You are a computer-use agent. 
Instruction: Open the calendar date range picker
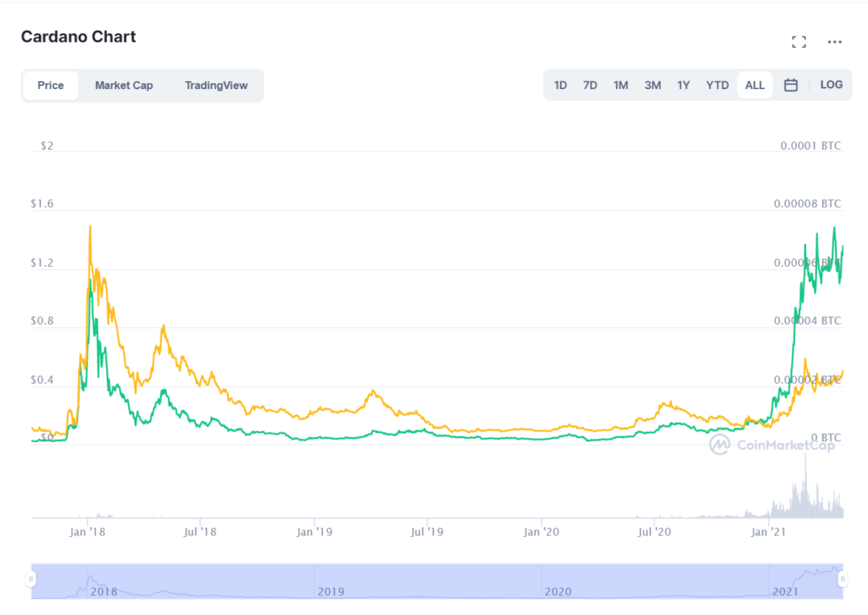(791, 86)
